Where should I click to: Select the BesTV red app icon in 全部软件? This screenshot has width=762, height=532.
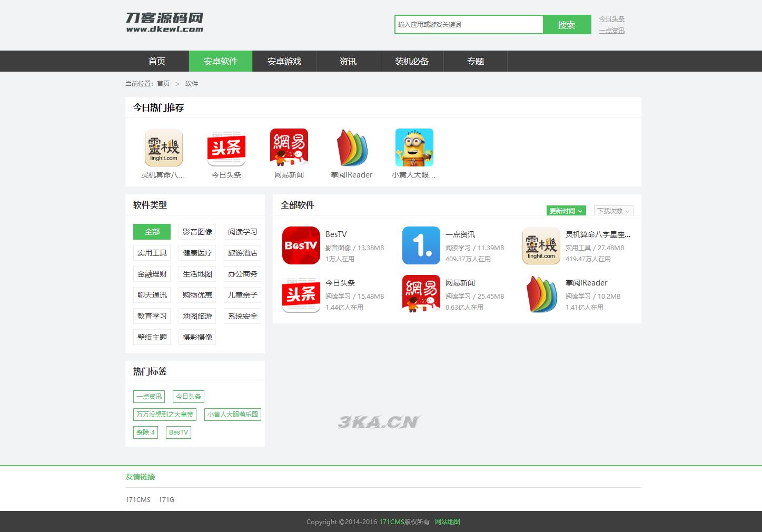(301, 245)
